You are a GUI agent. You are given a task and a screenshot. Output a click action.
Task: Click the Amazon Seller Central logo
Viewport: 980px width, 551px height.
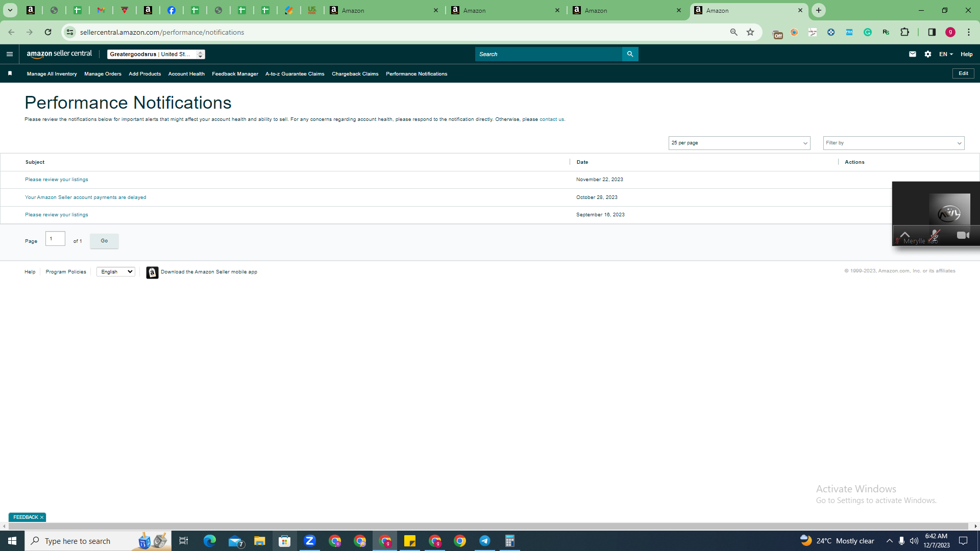pyautogui.click(x=59, y=54)
